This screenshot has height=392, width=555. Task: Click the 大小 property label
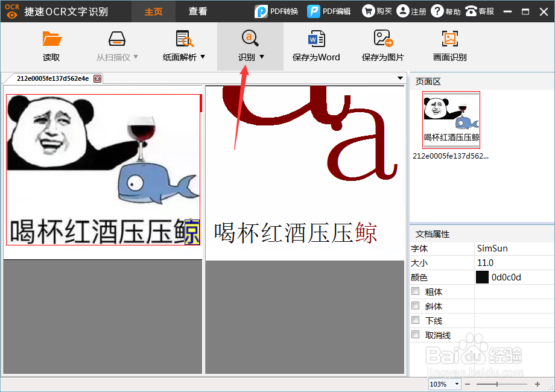(419, 263)
